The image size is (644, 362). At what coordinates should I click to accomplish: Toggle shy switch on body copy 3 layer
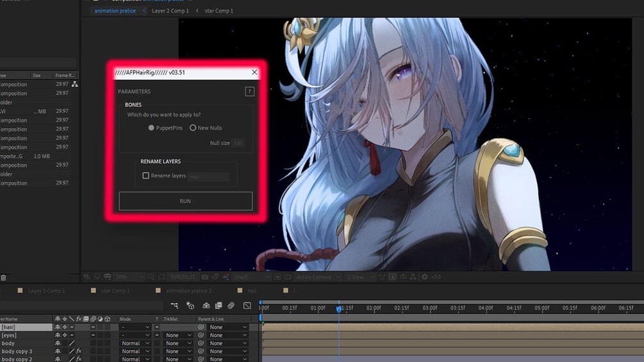coord(58,351)
